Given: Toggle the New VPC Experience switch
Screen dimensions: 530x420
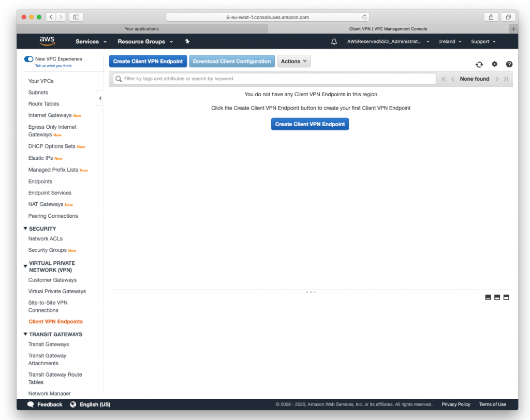Looking at the screenshot, I should coord(29,59).
